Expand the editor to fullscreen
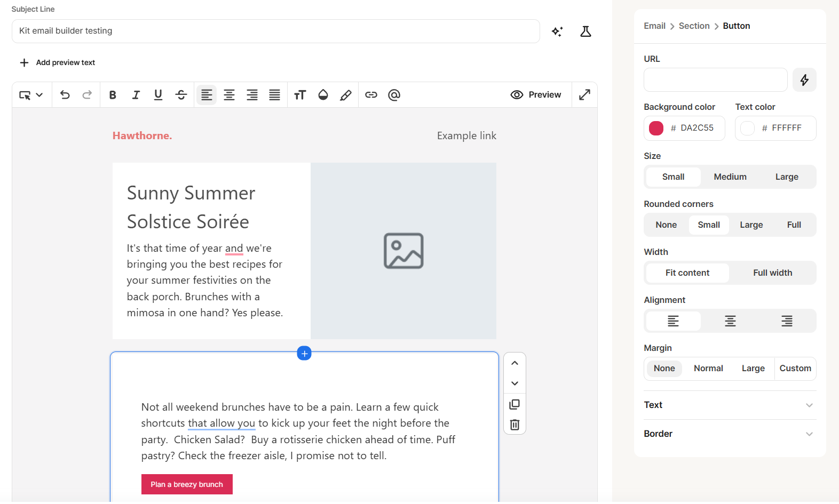The height and width of the screenshot is (504, 839). click(x=584, y=95)
